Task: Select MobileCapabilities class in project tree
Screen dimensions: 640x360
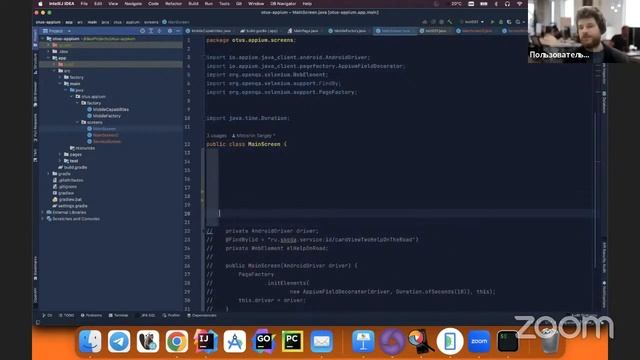Action: (x=108, y=109)
